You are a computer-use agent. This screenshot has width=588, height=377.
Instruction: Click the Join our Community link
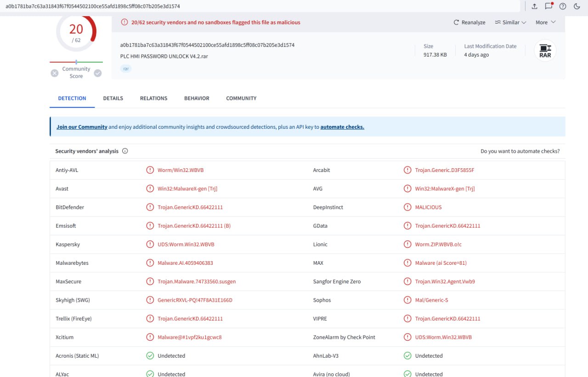tap(82, 127)
